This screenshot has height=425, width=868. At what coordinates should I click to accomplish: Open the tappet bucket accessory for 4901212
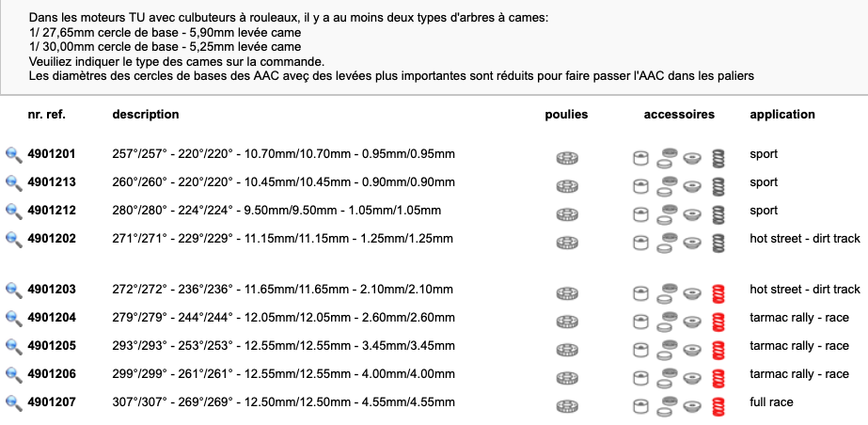[640, 214]
